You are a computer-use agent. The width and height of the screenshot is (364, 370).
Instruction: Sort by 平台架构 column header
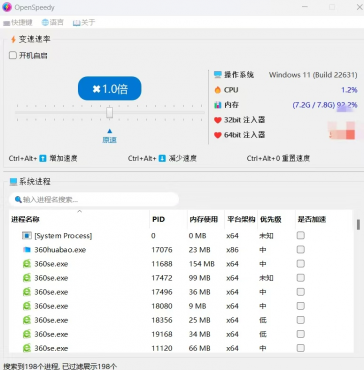coord(241,219)
